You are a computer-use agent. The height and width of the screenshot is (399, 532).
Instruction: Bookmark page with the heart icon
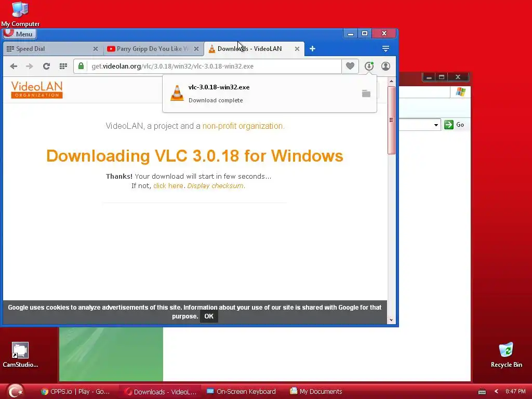[350, 66]
